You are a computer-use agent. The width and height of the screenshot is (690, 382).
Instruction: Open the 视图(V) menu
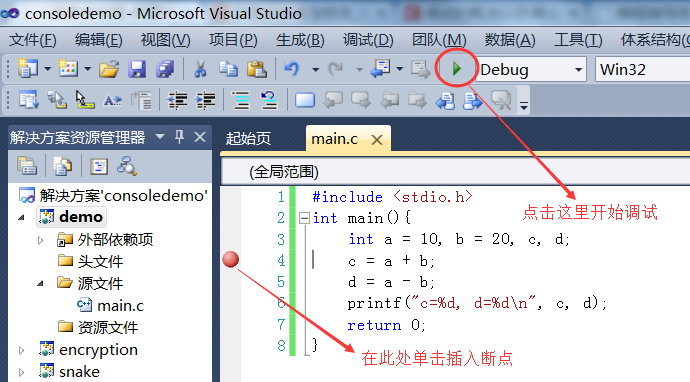pos(165,40)
